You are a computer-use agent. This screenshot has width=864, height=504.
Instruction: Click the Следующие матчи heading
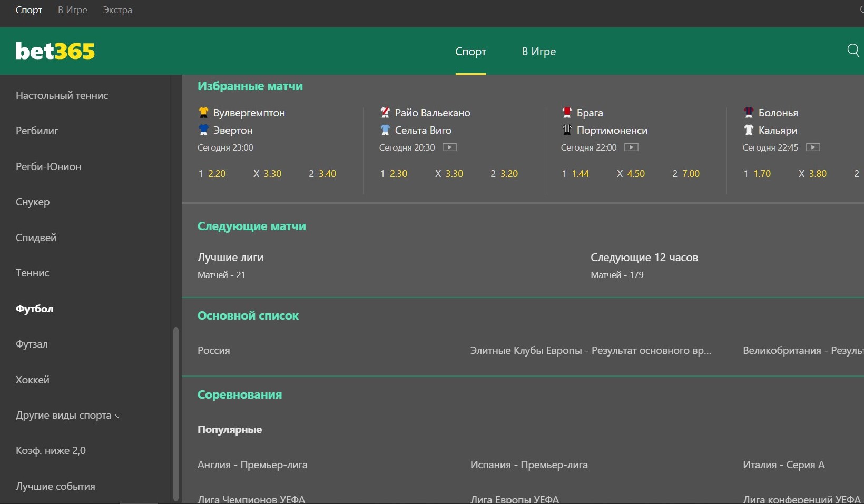coord(252,226)
